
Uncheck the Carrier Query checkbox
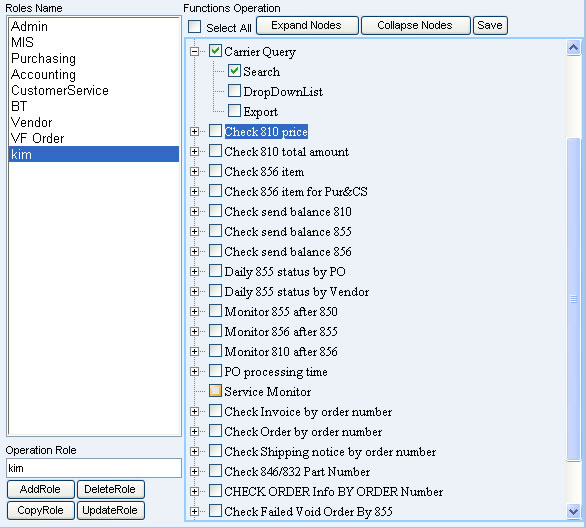tap(215, 51)
